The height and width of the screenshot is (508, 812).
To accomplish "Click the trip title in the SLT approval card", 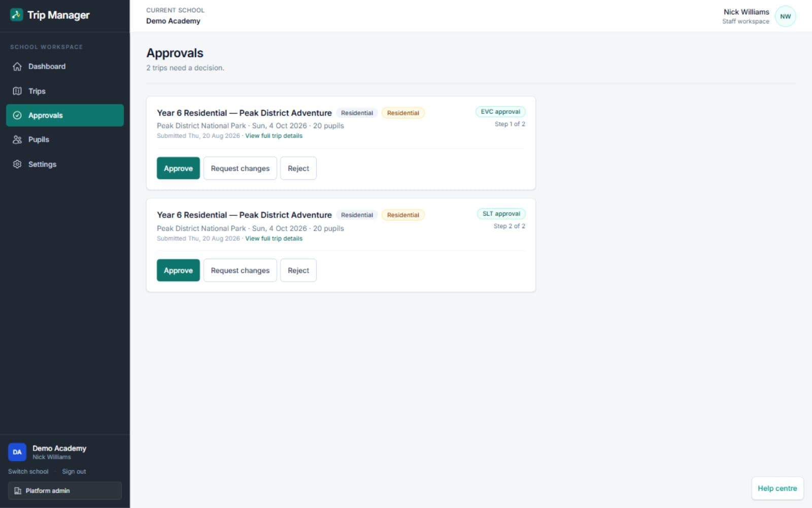I will tap(244, 215).
